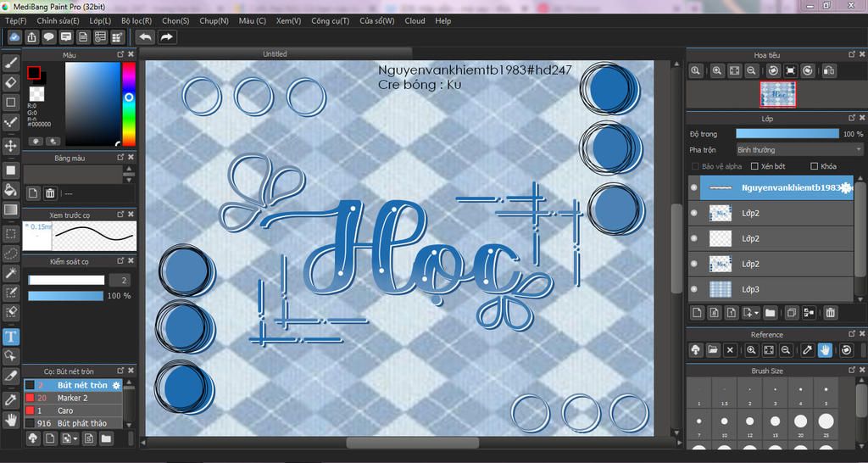
Task: Flip the view in Hoa tiêu navigator
Action: tap(829, 70)
